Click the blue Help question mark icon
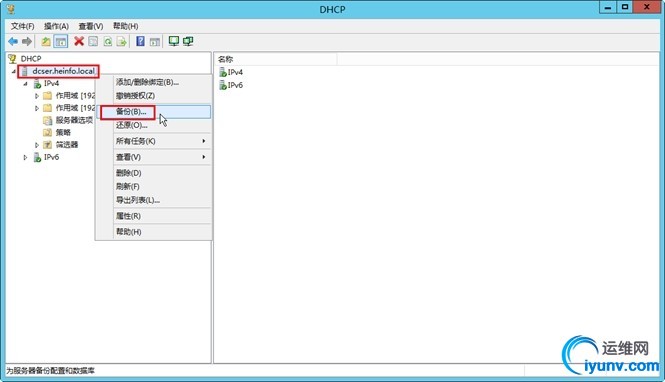This screenshot has width=665, height=382. click(140, 41)
